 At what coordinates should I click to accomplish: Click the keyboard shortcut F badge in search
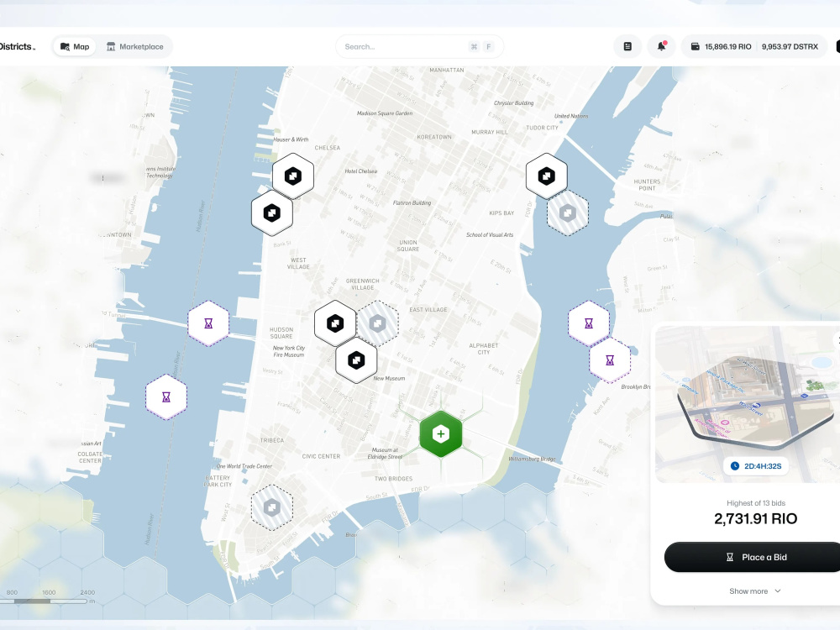tap(488, 46)
